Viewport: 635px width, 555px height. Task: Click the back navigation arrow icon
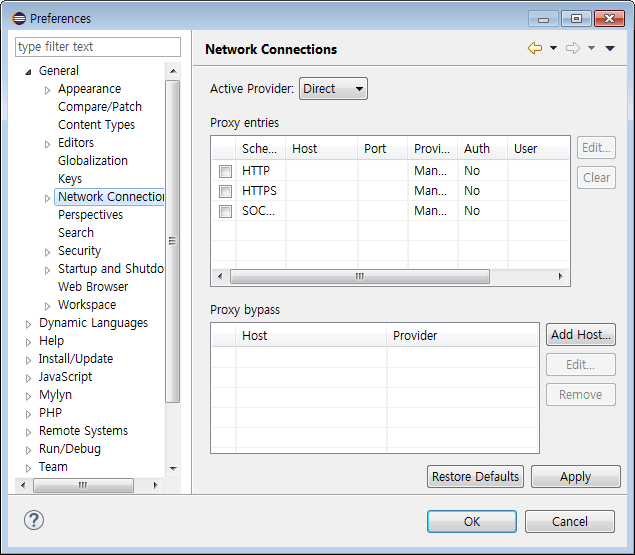[x=535, y=48]
